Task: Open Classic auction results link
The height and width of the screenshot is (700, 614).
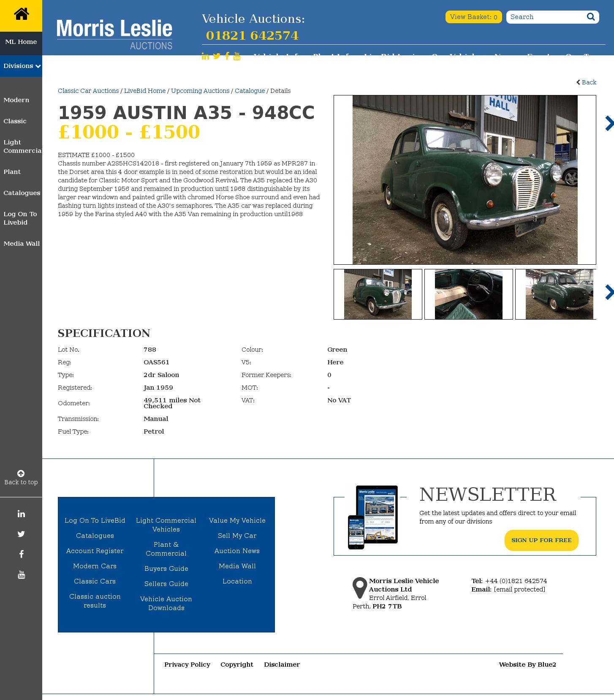Action: 95,601
